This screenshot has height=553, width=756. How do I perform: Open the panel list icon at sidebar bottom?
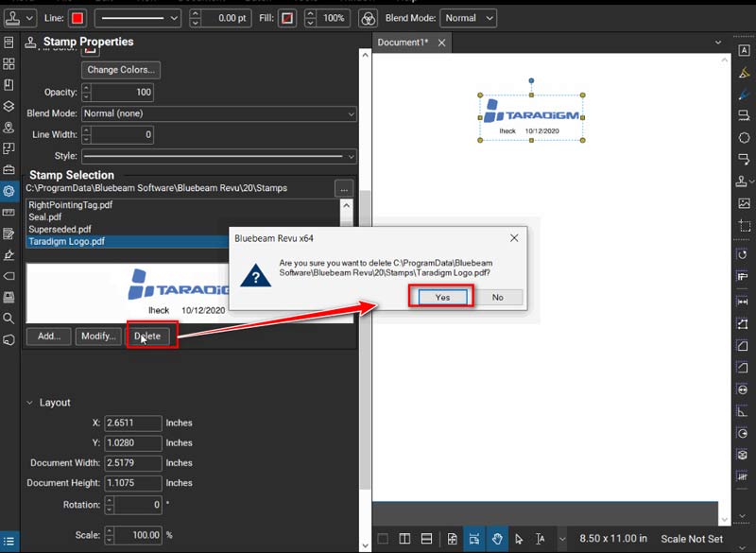pos(9,541)
